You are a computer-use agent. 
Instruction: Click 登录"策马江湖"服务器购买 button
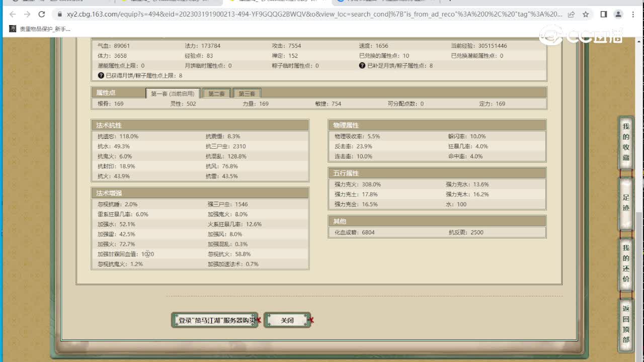[x=215, y=320]
